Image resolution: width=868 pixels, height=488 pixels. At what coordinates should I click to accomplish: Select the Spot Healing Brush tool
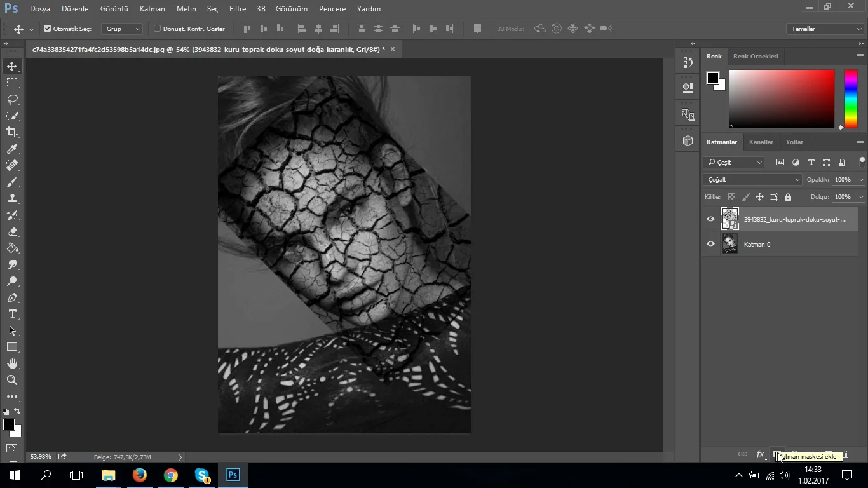coord(12,165)
